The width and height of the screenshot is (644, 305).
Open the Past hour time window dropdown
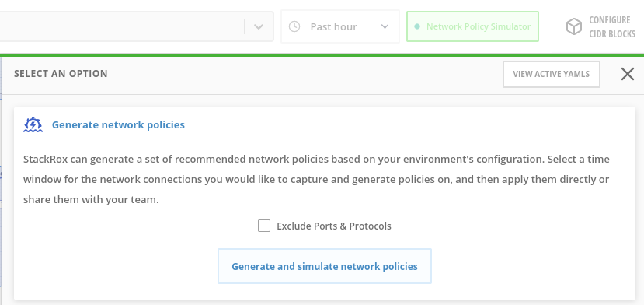pos(340,26)
